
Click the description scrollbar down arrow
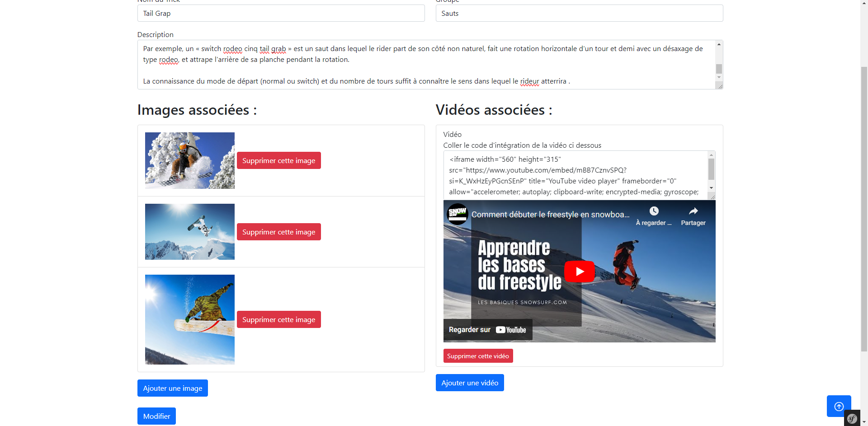[719, 78]
